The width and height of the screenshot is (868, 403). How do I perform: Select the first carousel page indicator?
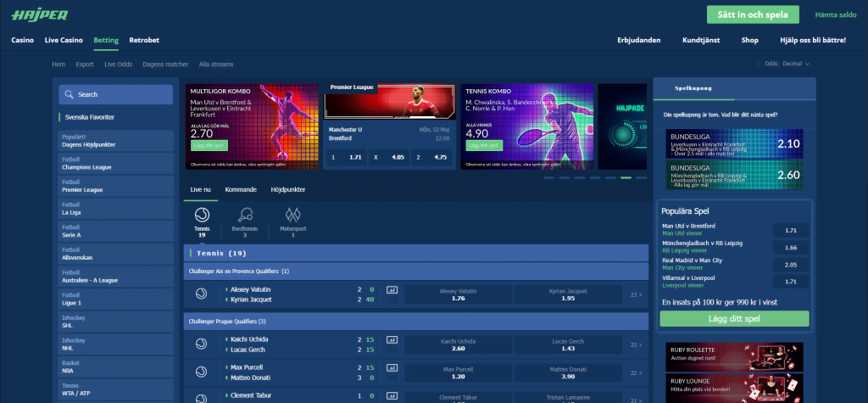[549, 178]
